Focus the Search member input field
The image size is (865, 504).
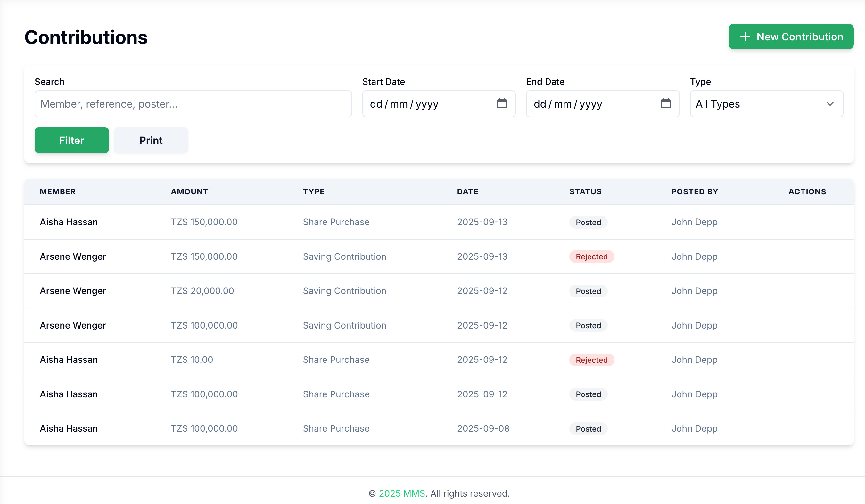coord(193,104)
